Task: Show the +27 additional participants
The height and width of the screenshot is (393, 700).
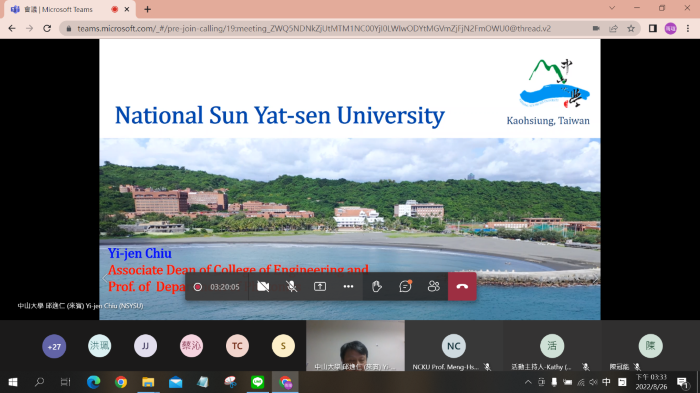Action: (54, 346)
